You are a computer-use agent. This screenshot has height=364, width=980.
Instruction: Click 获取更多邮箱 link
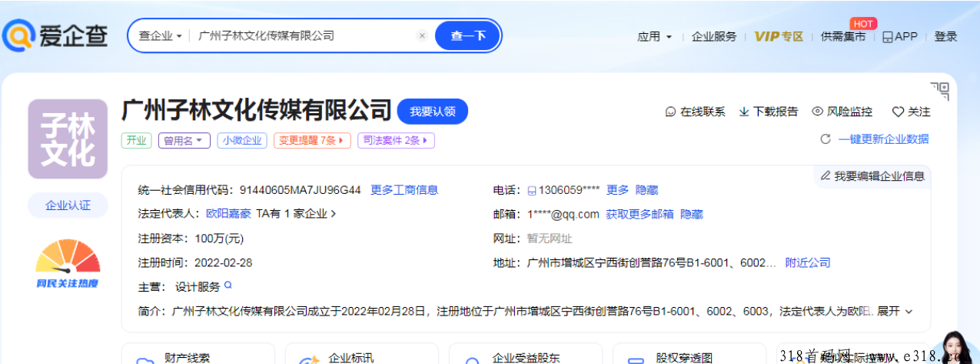click(639, 214)
